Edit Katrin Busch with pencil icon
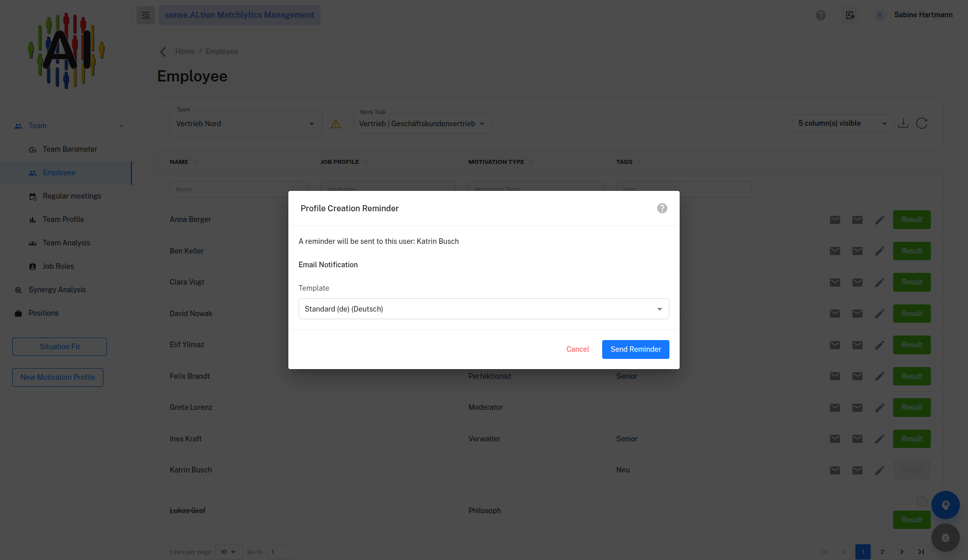Viewport: 968px width, 560px height. [880, 470]
